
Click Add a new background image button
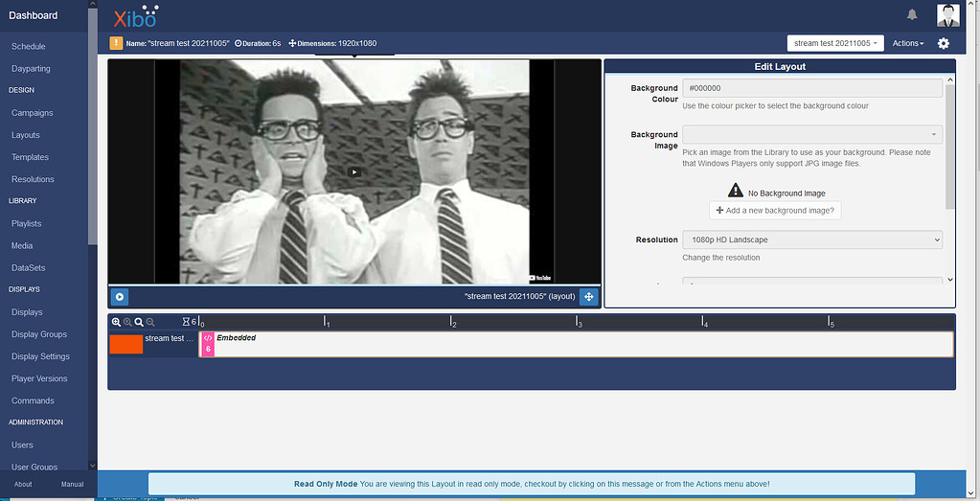tap(775, 211)
